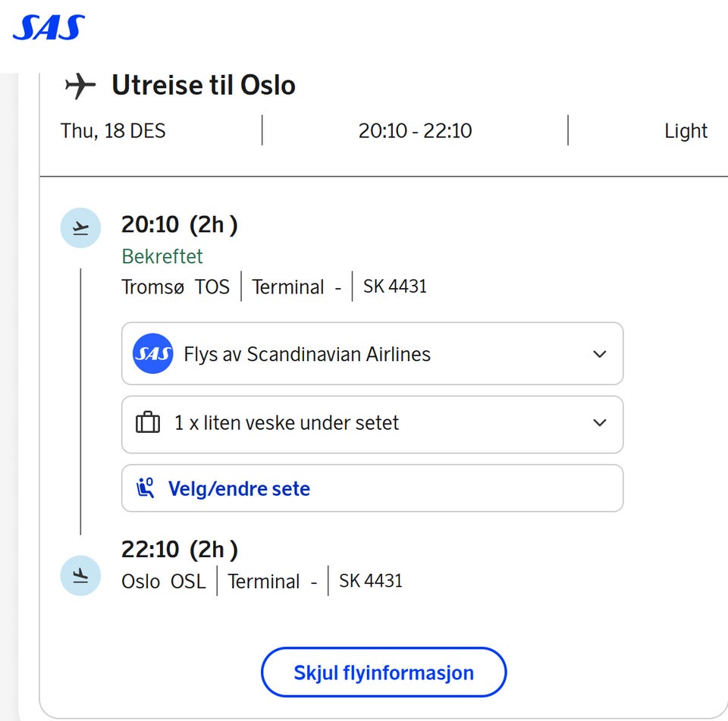Click the Thu, 18 DES date label
The image size is (728, 721).
(113, 131)
